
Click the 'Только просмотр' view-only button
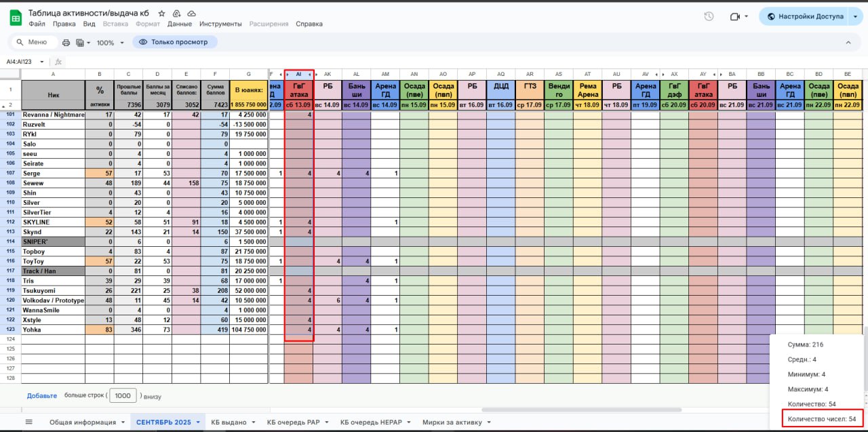tap(174, 42)
